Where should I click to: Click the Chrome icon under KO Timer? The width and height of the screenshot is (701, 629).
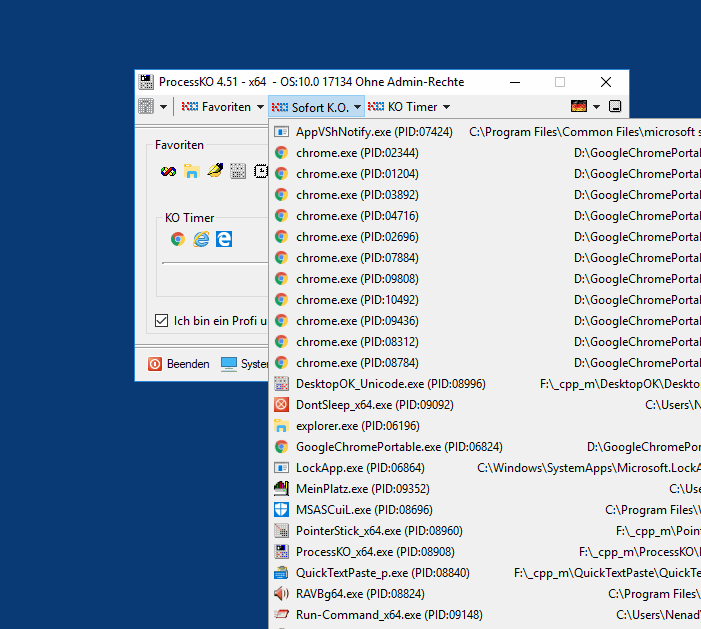(x=178, y=239)
